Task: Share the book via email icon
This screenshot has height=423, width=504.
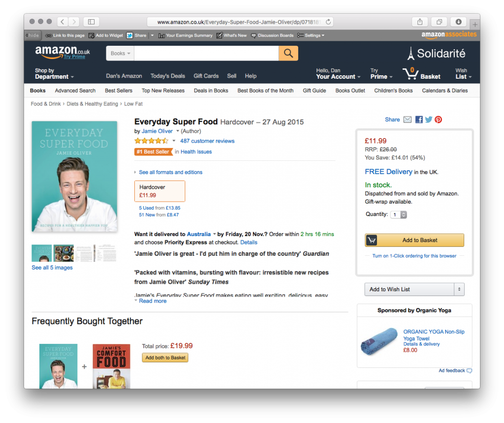Action: (x=407, y=120)
